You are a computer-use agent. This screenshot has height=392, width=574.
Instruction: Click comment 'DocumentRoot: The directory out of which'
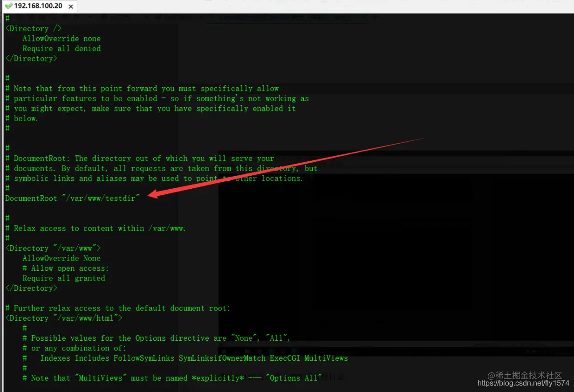(140, 158)
